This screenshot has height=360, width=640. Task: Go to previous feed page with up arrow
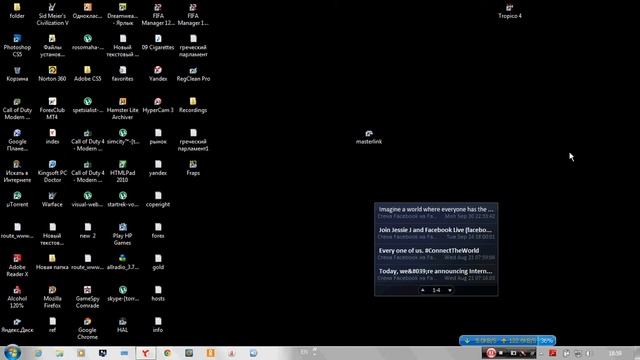[x=422, y=290]
